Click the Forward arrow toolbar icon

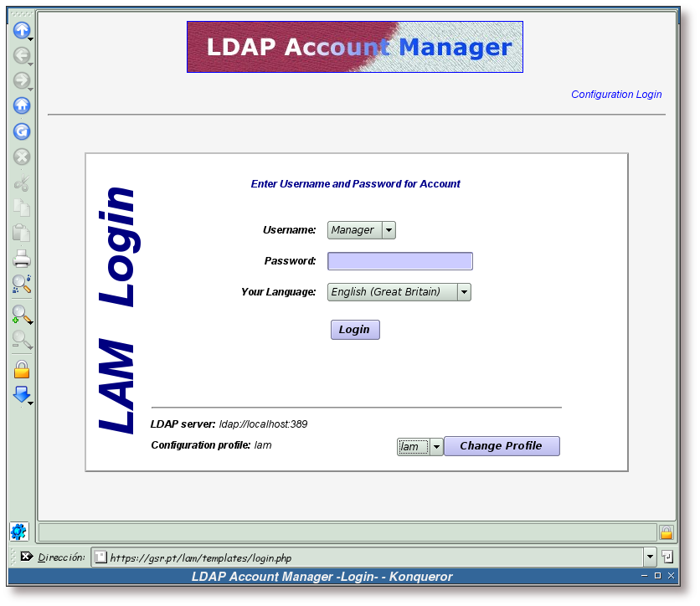tap(22, 80)
